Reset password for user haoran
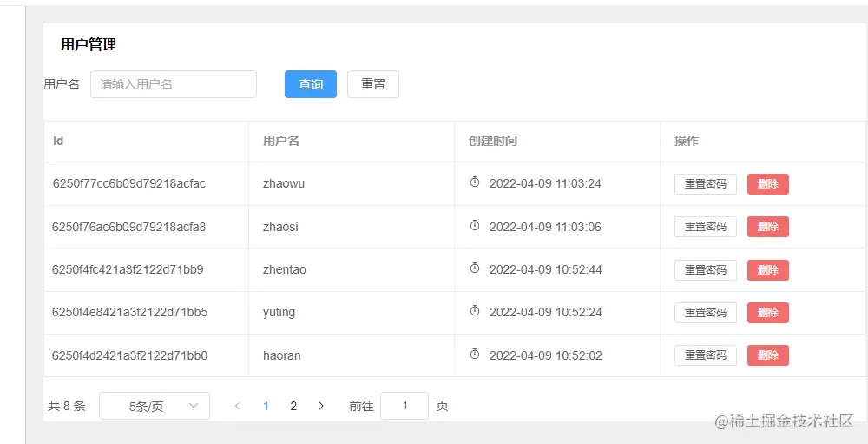Image resolution: width=868 pixels, height=444 pixels. [x=705, y=355]
